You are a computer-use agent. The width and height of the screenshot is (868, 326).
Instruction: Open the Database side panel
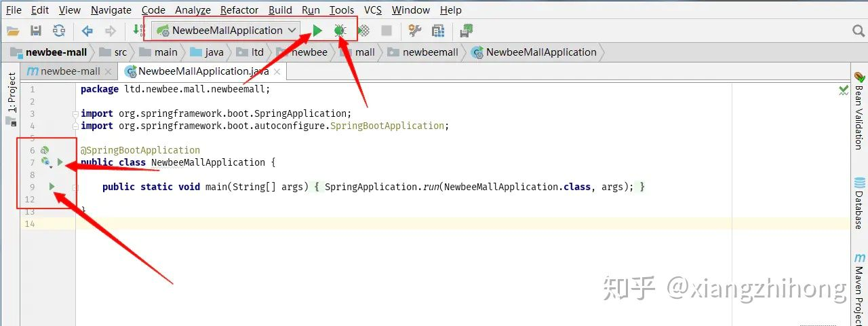tap(859, 203)
